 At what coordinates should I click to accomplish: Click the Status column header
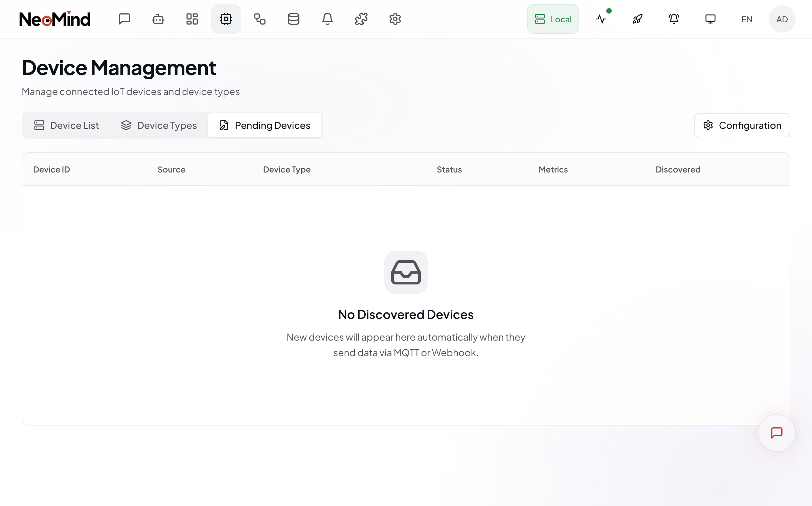(x=449, y=169)
